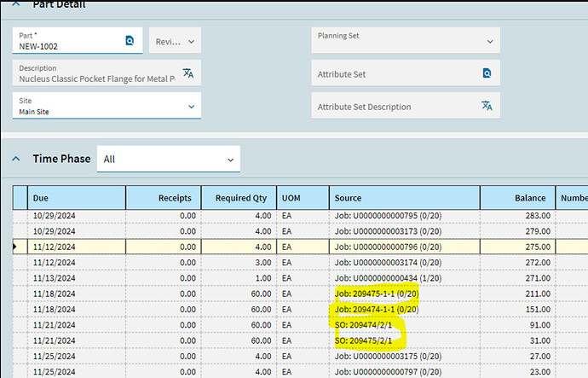Sort by the Required Qty column header

pyautogui.click(x=239, y=197)
